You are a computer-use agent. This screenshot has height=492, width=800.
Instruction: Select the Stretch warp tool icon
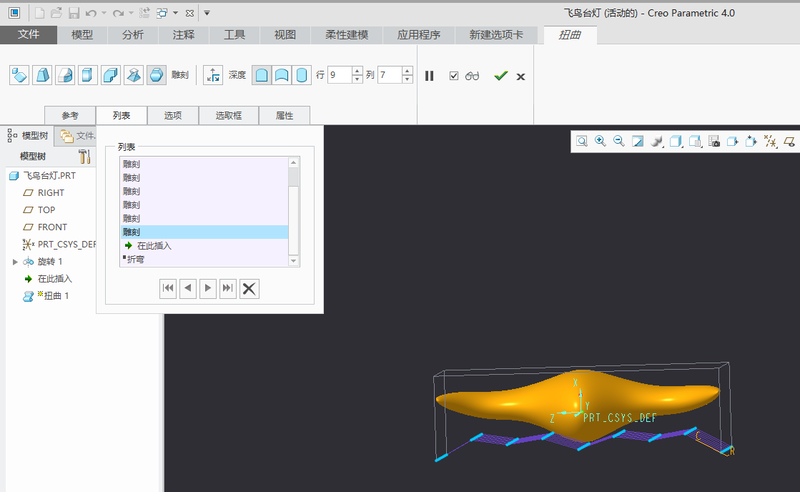coord(88,76)
